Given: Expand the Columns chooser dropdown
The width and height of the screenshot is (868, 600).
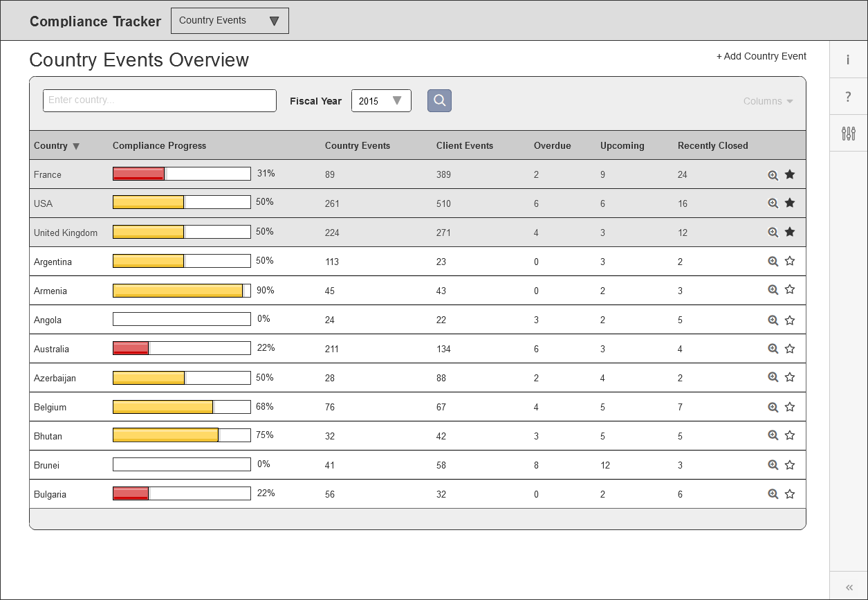Looking at the screenshot, I should tap(768, 101).
